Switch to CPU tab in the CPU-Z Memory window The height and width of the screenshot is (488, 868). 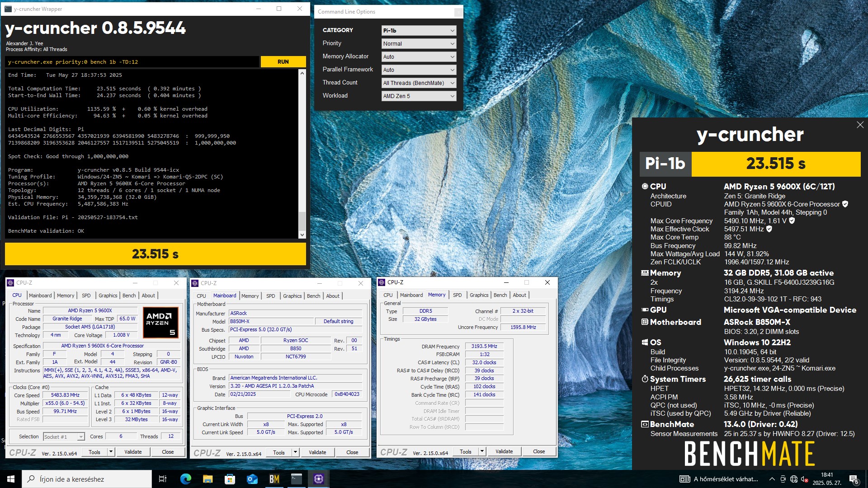(388, 295)
